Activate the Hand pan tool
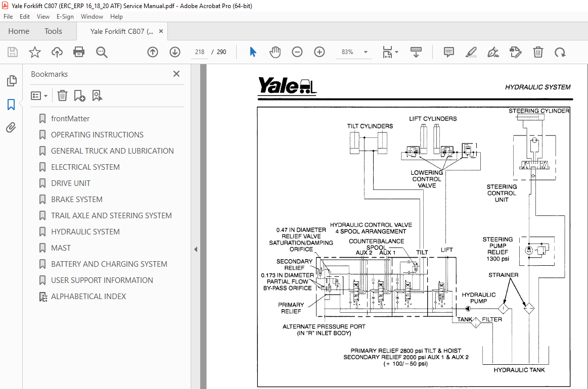The height and width of the screenshot is (389, 588). pos(275,52)
